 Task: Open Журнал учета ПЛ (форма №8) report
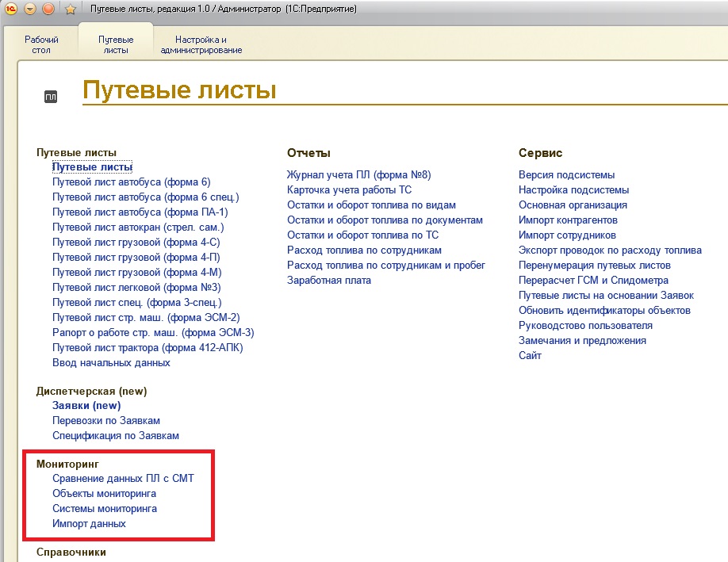(x=358, y=175)
